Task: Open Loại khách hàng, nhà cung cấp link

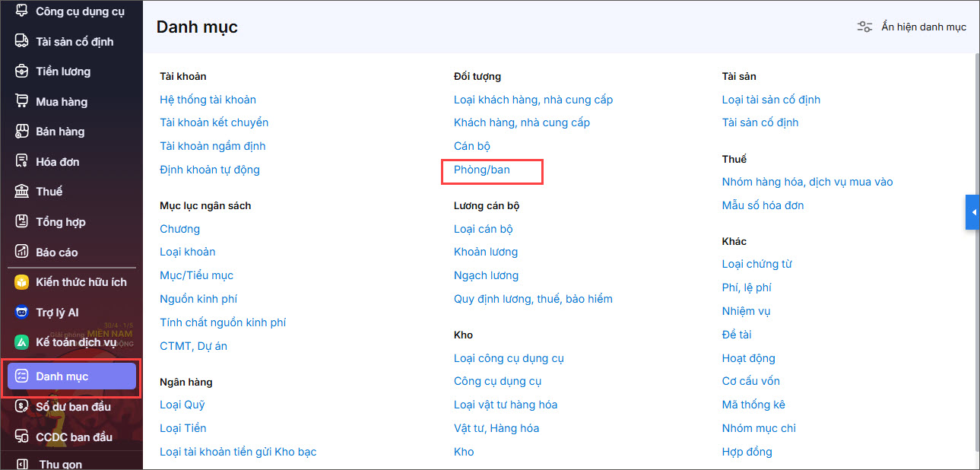Action: tap(533, 100)
